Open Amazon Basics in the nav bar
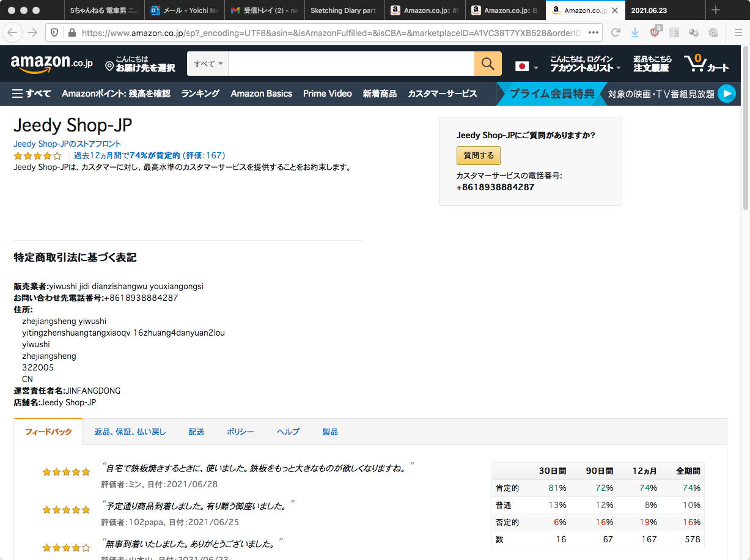This screenshot has width=750, height=560. click(x=262, y=94)
